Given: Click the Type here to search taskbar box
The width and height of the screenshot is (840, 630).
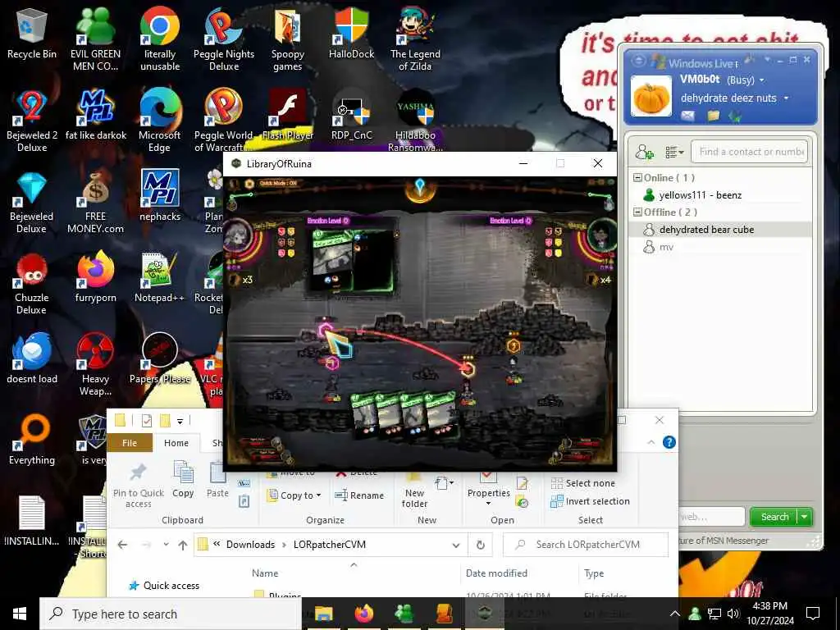Looking at the screenshot, I should [171, 614].
